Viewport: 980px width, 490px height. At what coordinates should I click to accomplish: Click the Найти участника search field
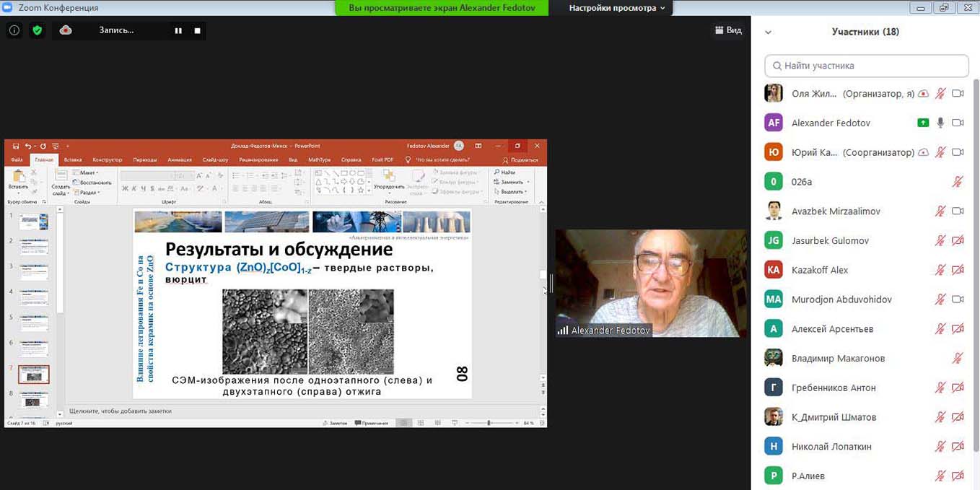[866, 66]
